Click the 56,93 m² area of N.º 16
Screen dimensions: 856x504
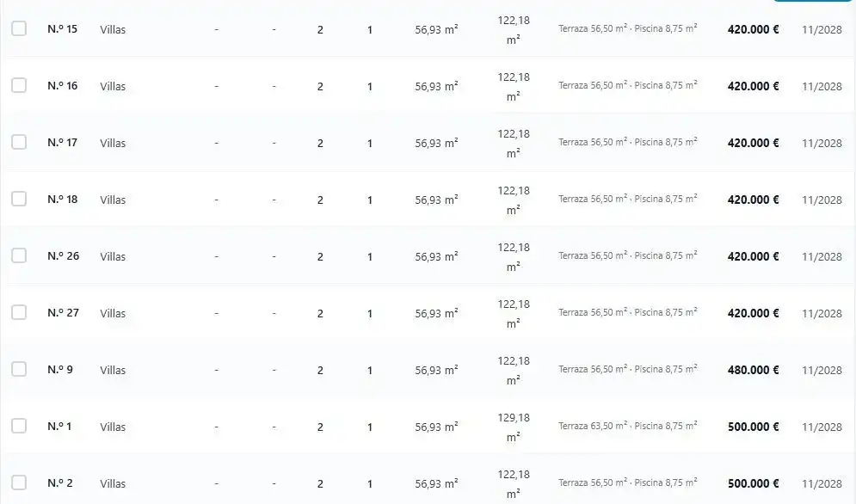(x=436, y=86)
